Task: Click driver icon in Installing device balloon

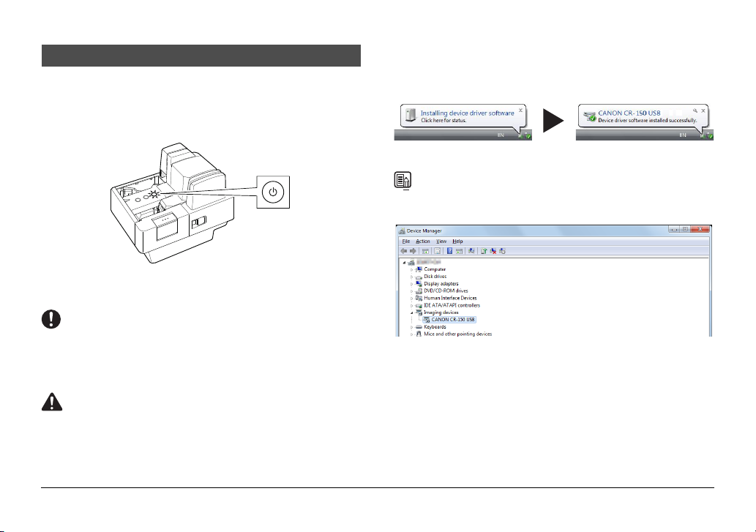Action: pyautogui.click(x=411, y=115)
